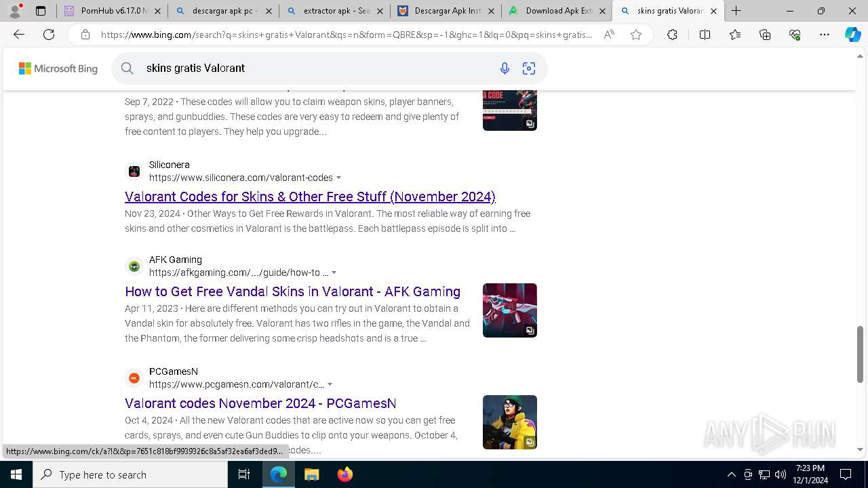Switch to the extractor apk search tab
The image size is (868, 488).
(x=334, y=11)
